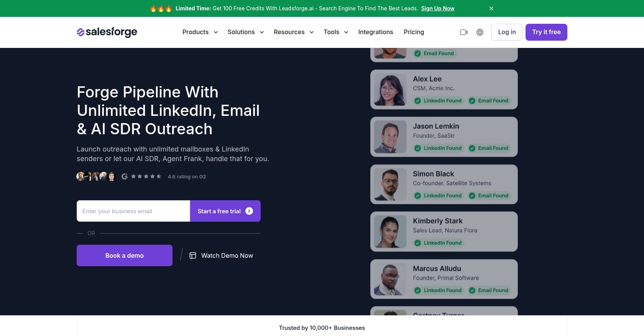The height and width of the screenshot is (336, 644).
Task: Click the salesforge logo
Action: [x=107, y=32]
